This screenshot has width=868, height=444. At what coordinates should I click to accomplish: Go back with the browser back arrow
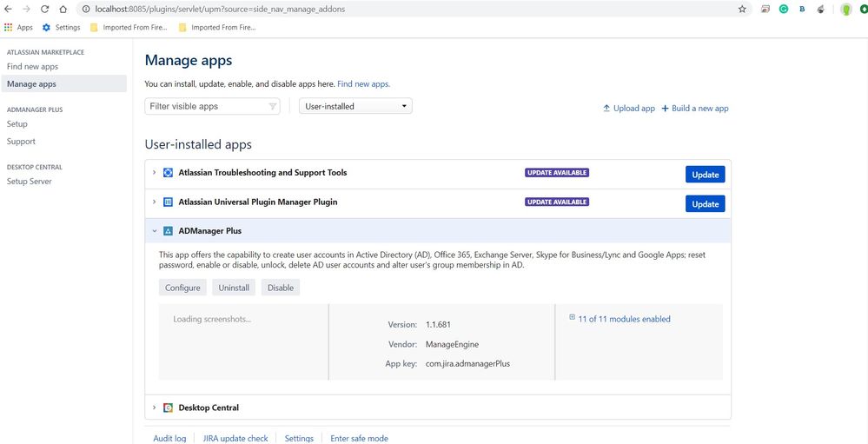(8, 9)
